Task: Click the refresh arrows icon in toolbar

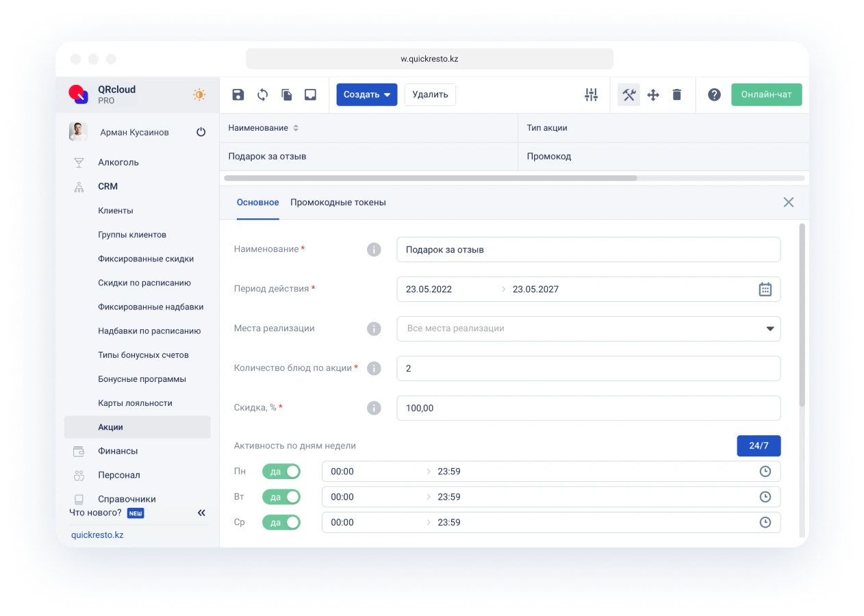Action: [x=262, y=94]
